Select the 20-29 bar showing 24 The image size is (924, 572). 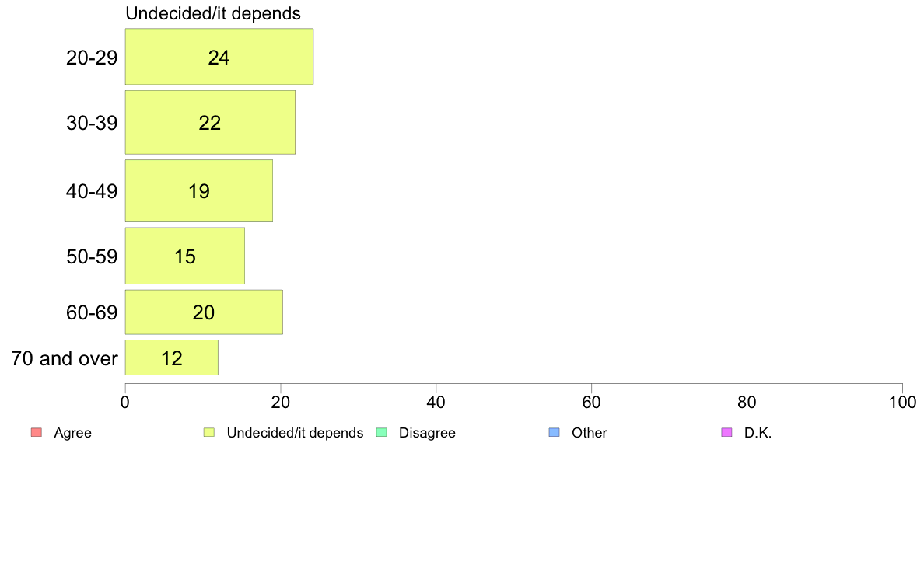(219, 57)
